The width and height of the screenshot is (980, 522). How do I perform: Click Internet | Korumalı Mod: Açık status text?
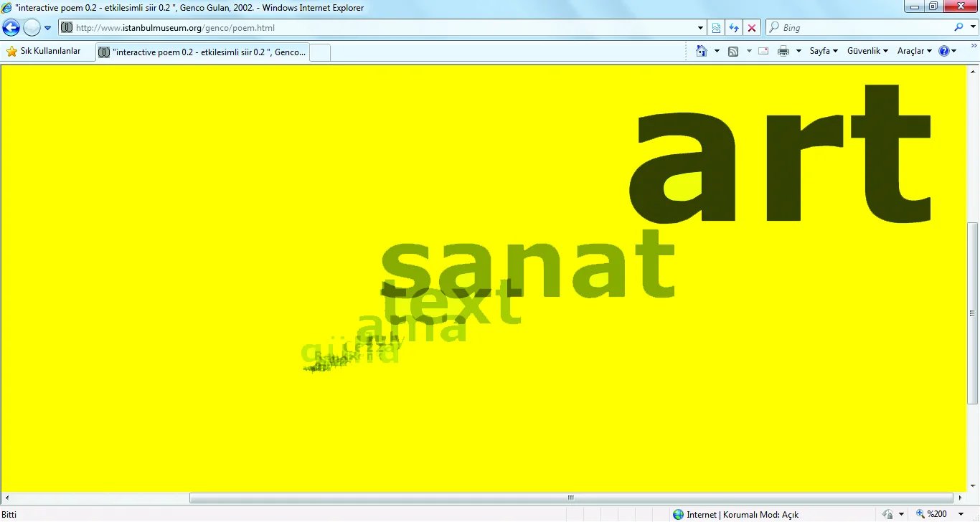coord(743,515)
